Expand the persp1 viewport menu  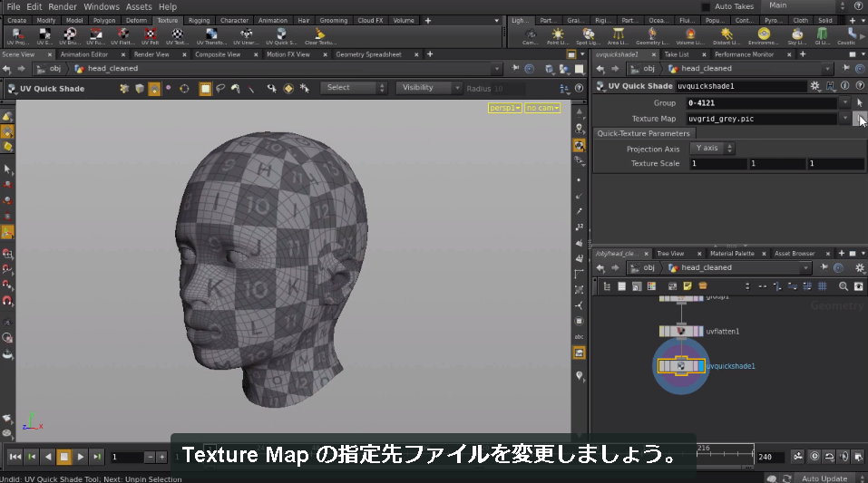504,108
